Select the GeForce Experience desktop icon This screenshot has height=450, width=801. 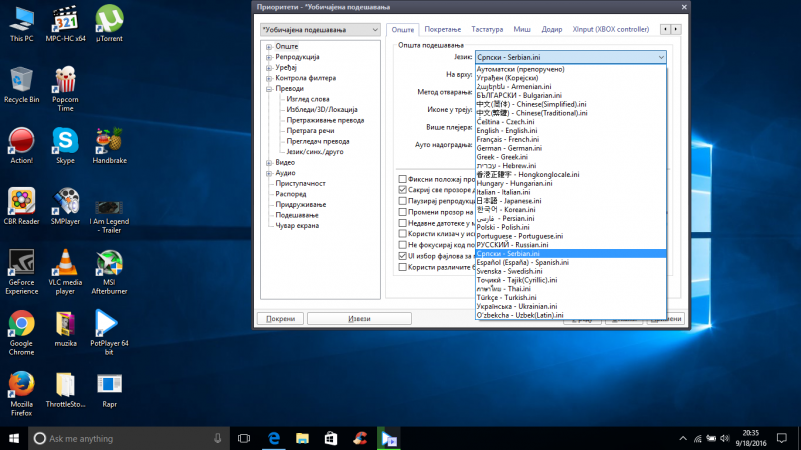(x=21, y=272)
